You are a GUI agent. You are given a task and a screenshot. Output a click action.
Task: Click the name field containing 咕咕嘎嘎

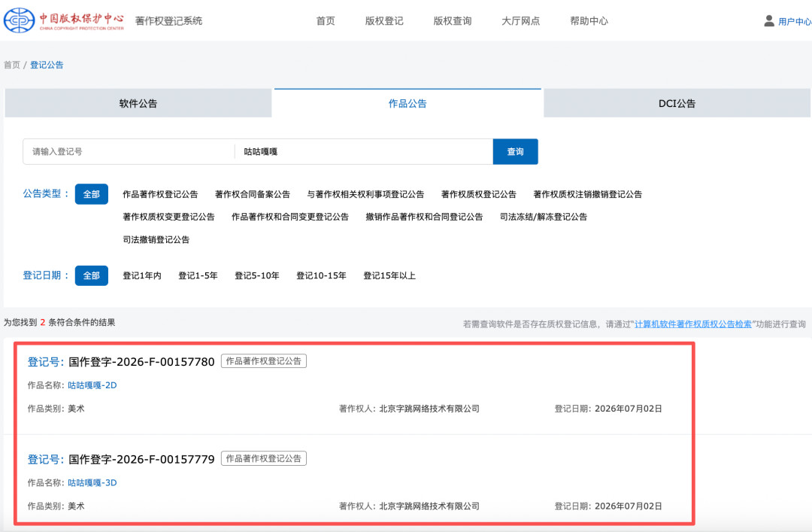[x=364, y=151]
